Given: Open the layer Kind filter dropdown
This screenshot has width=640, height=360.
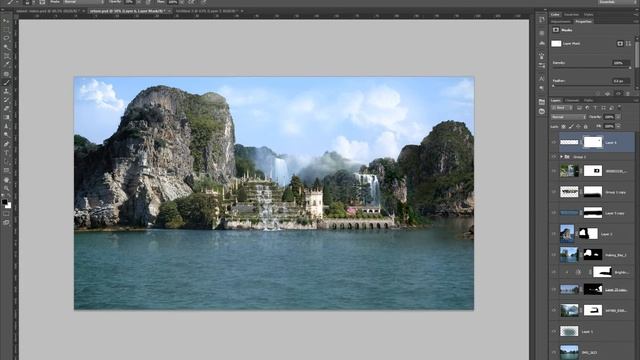Looking at the screenshot, I should (x=562, y=108).
